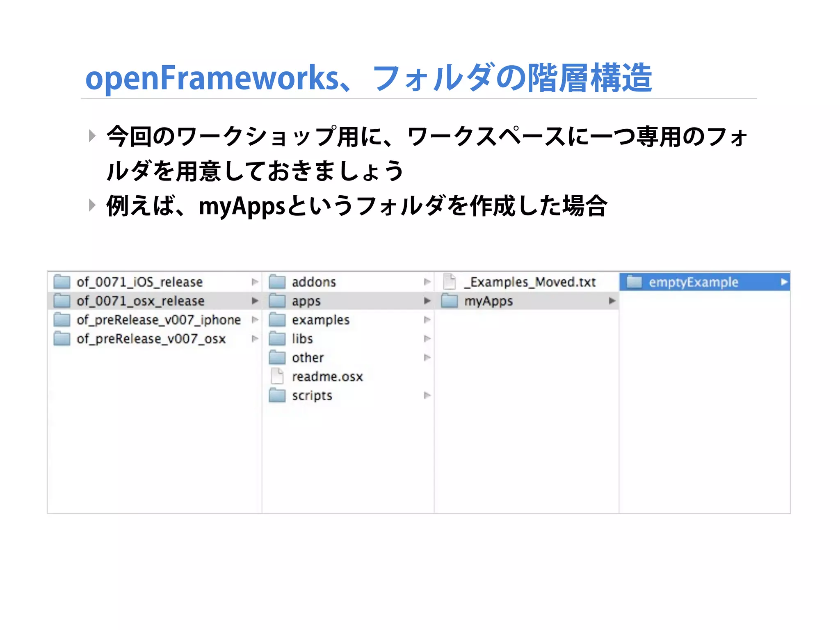This screenshot has width=840, height=630.
Task: Select the of_preRelease_v007_iphone folder icon
Action: 62,320
